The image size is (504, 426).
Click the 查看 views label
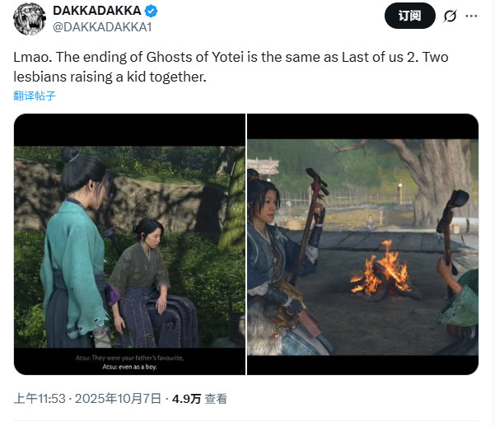[x=216, y=399]
